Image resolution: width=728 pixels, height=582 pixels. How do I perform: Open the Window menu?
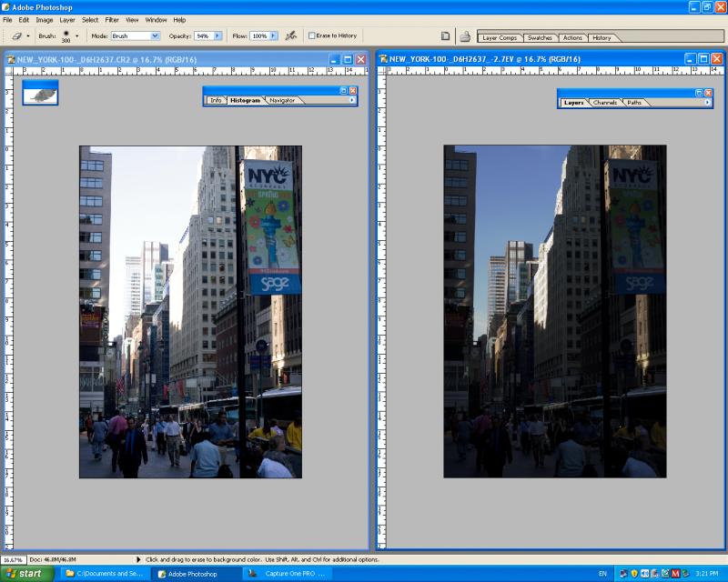(x=156, y=20)
